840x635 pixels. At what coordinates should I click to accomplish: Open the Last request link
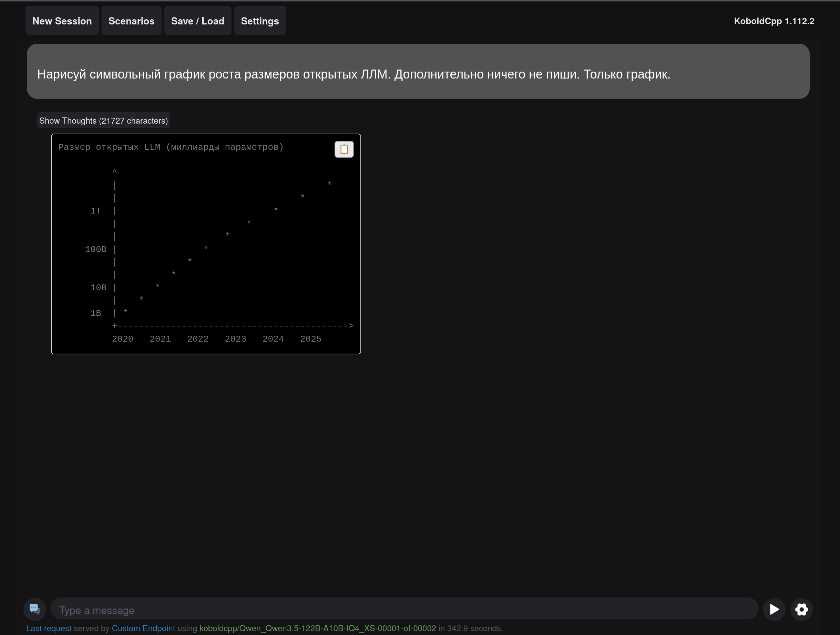[x=49, y=628]
